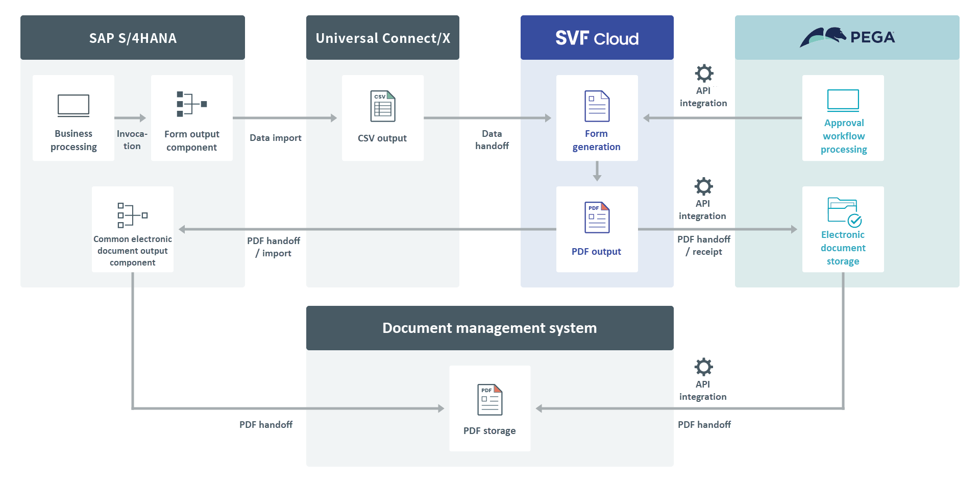Click the Approval workflow processing monitor icon
This screenshot has height=482, width=980.
click(843, 101)
